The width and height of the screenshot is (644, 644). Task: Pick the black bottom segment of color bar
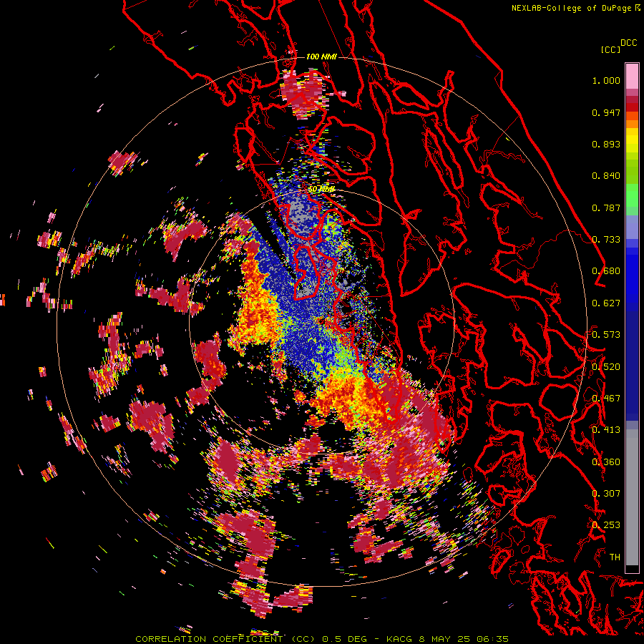pyautogui.click(x=632, y=569)
